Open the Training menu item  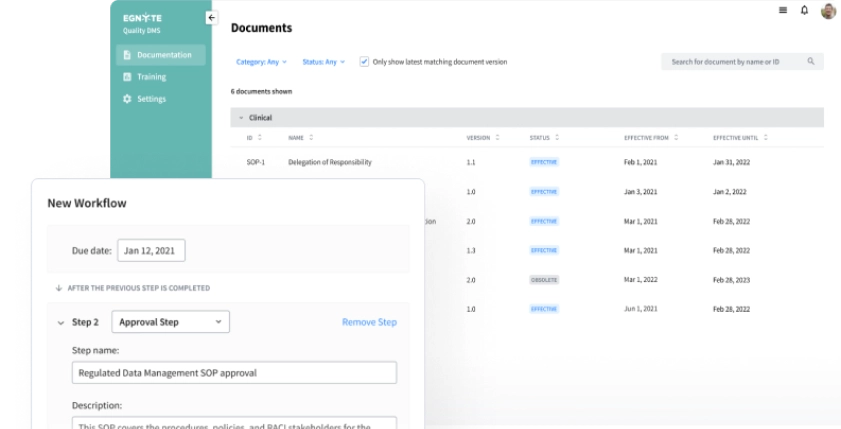(151, 77)
